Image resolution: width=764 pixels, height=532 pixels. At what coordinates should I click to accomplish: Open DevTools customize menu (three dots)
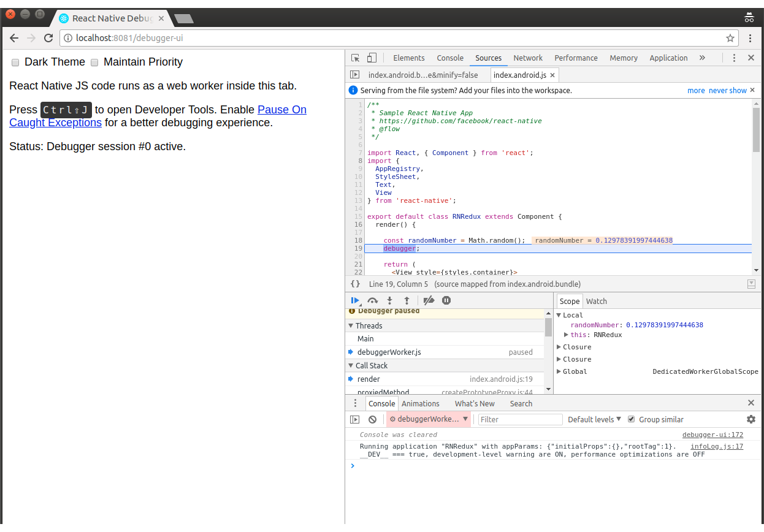pos(734,58)
